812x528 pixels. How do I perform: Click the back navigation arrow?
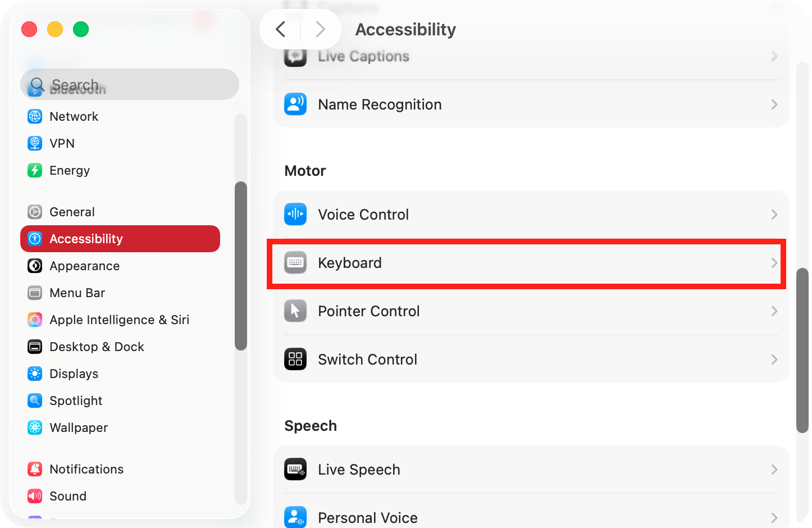[281, 29]
